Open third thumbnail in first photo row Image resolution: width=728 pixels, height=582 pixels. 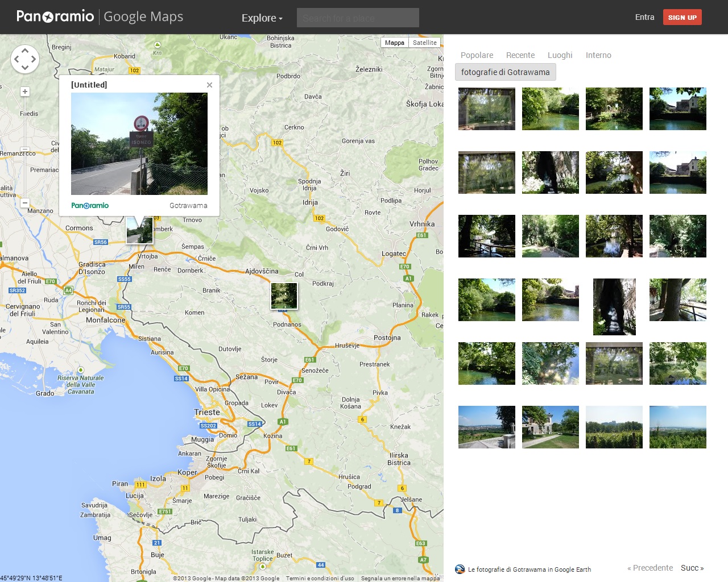pyautogui.click(x=614, y=109)
